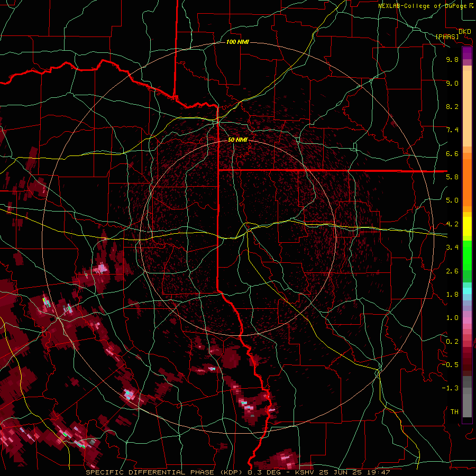This screenshot has width=476, height=476.
Task: Pick the gray bottom segment of the color bar
Action: (x=467, y=407)
